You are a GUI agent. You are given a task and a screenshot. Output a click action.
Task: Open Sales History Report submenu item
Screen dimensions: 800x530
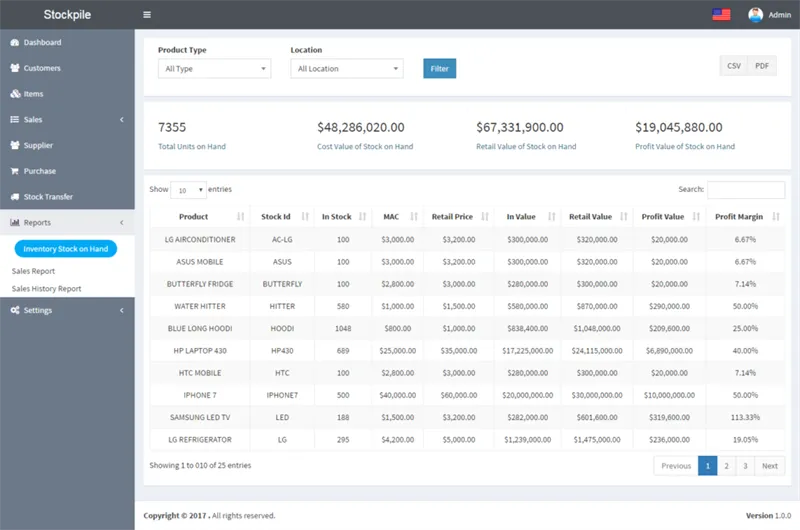pyautogui.click(x=46, y=289)
